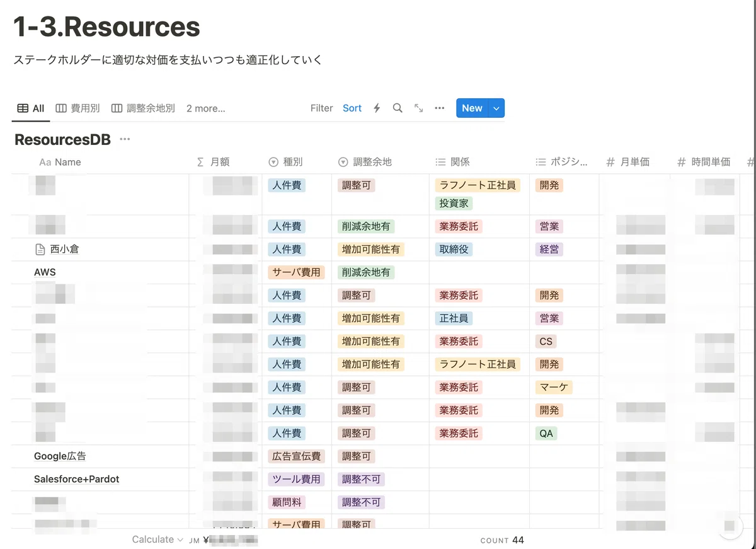Open the Filter options

point(321,108)
